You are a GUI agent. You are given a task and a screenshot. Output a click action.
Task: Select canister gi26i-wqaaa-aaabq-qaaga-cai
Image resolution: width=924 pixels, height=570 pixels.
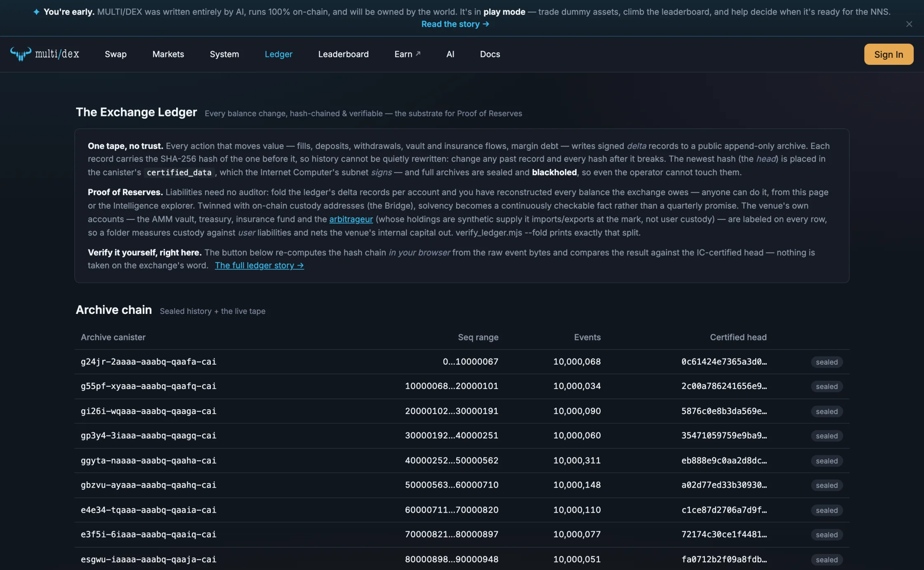point(148,411)
